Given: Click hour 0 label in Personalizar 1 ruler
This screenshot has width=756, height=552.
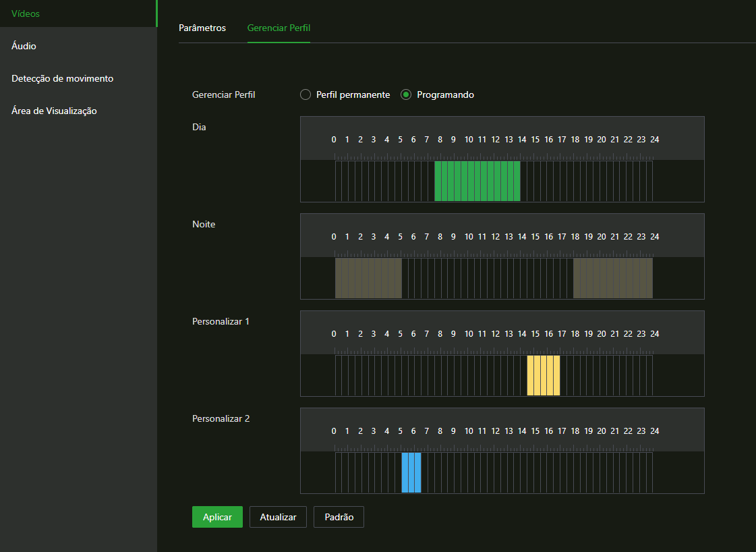Looking at the screenshot, I should [334, 334].
